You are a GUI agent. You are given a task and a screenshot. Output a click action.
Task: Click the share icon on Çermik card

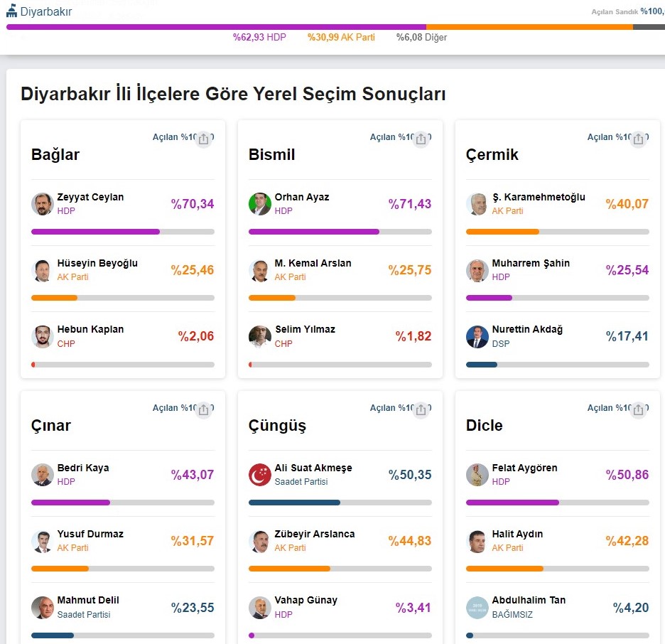639,139
